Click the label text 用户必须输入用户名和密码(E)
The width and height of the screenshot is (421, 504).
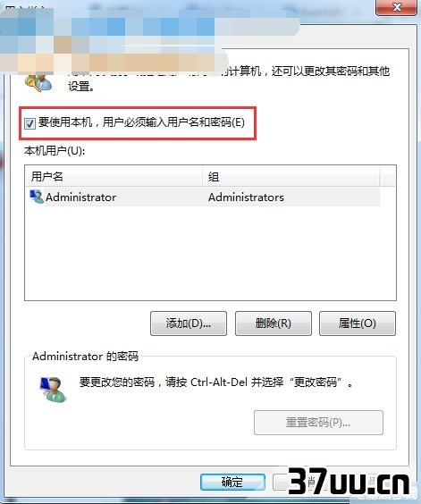tap(173, 122)
